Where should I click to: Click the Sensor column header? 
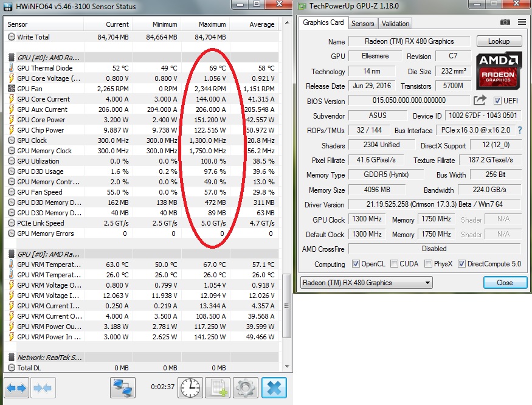(44, 24)
